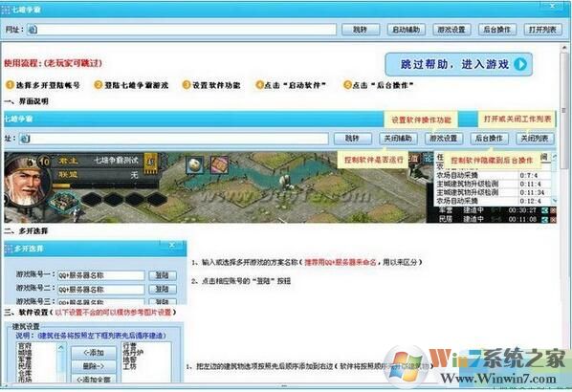The height and width of the screenshot is (392, 572).
Task: Click the teal speed-up icon on 军营 row
Action: click(x=544, y=210)
